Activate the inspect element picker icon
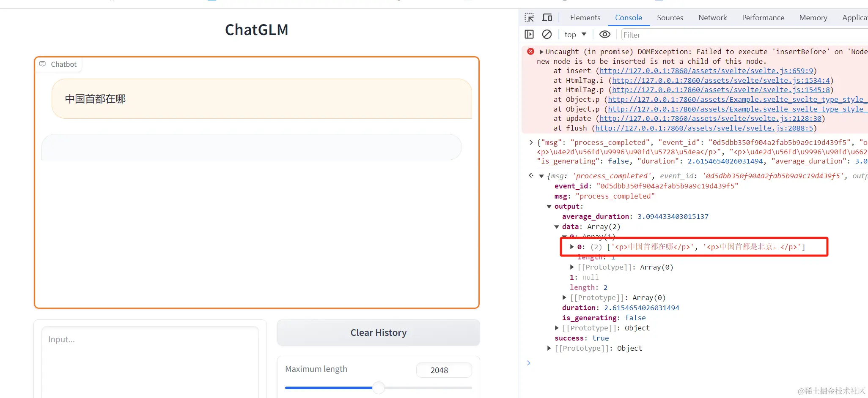This screenshot has height=398, width=868. pos(529,17)
